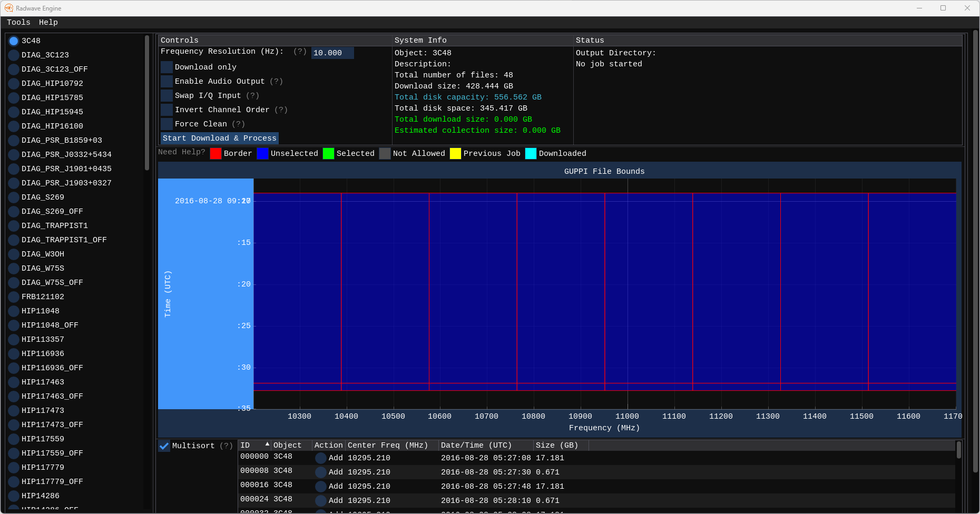
Task: Uncheck the Multisort checkbox
Action: coord(164,446)
